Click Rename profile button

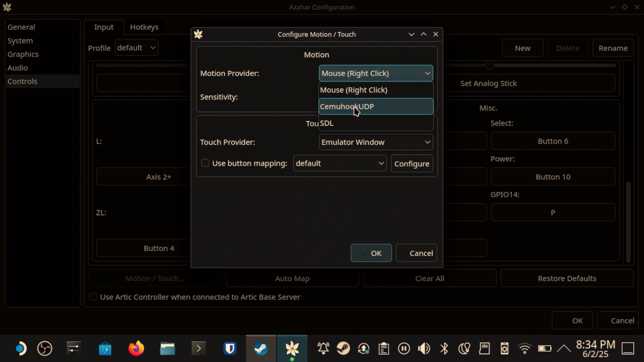[x=613, y=48]
